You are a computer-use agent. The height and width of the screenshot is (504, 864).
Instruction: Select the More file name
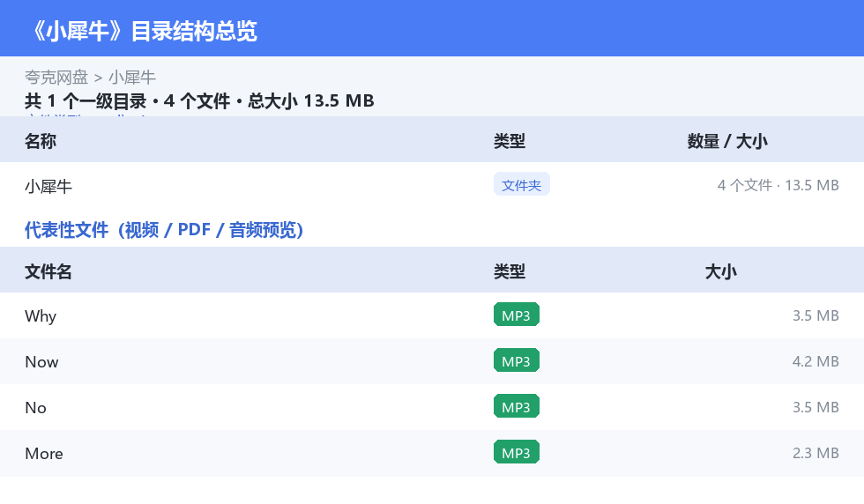tap(43, 453)
